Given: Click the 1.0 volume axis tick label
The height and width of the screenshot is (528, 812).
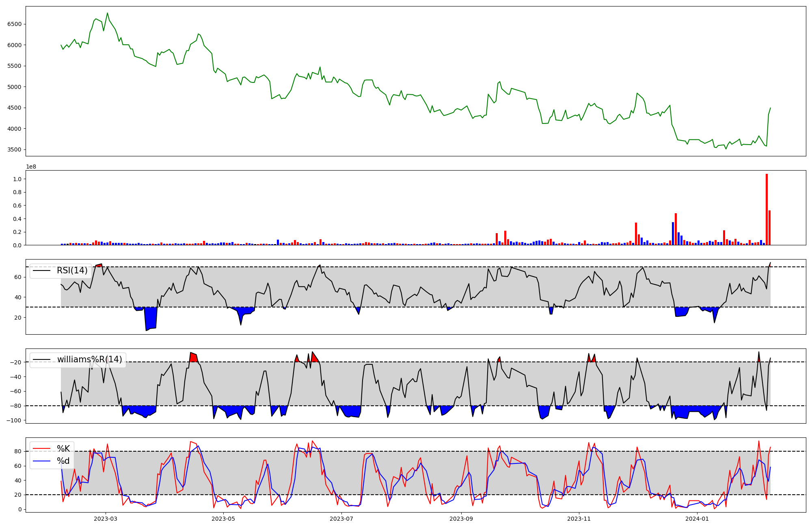Looking at the screenshot, I should [17, 179].
